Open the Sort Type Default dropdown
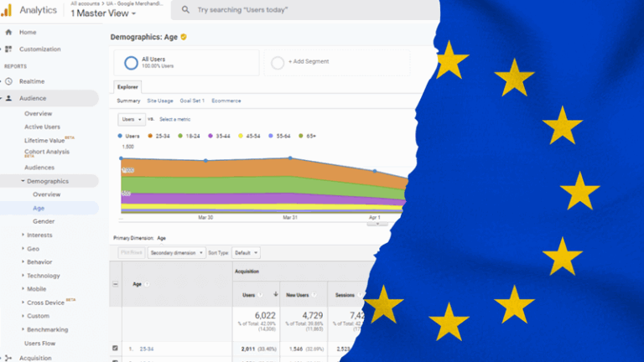 coord(247,252)
